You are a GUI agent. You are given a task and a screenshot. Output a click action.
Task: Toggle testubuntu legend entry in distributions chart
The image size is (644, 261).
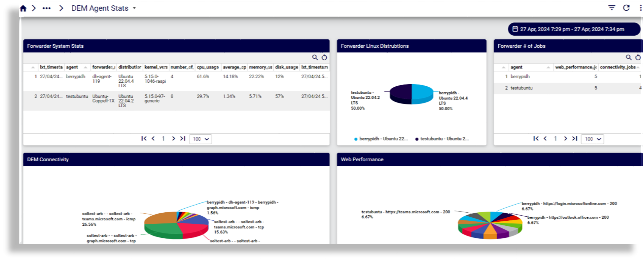coord(442,139)
